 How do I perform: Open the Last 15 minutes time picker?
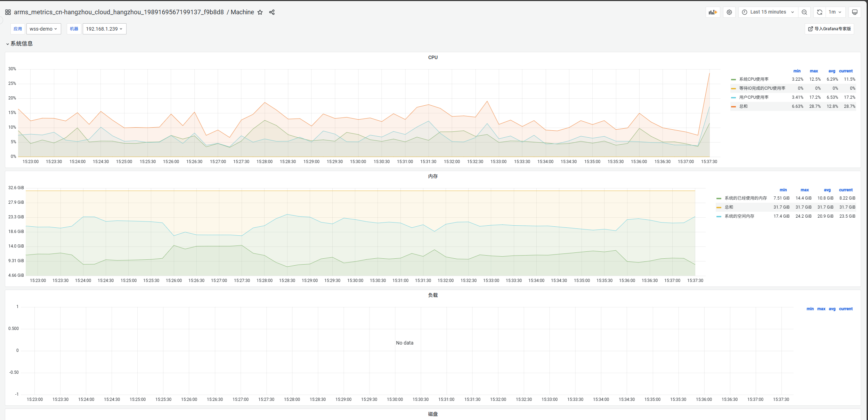tap(768, 12)
